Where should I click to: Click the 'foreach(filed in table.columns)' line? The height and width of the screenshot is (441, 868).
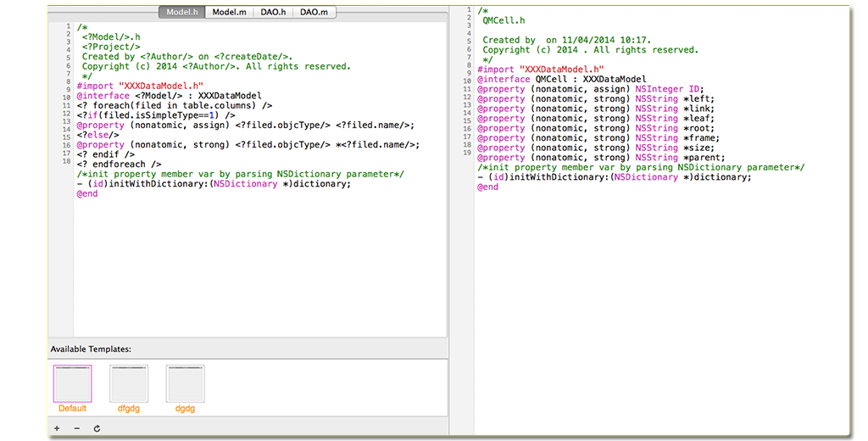click(x=175, y=105)
